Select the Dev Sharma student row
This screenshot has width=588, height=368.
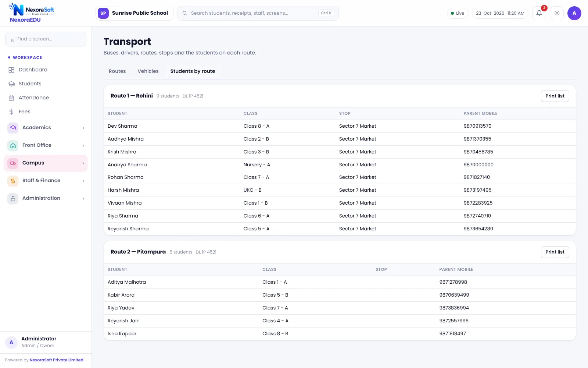[340, 126]
